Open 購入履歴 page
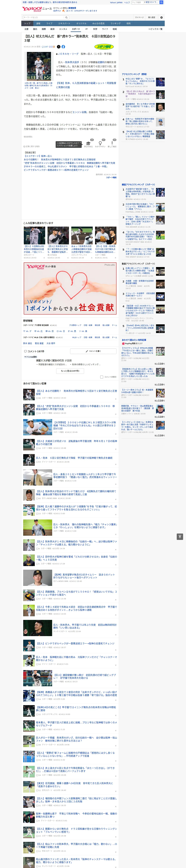 coord(152,18)
